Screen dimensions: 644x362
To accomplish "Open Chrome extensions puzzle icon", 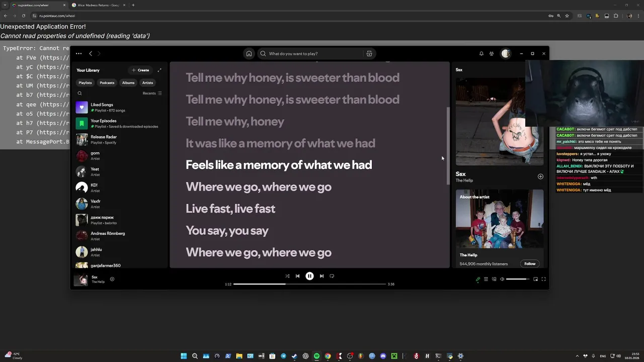I will pos(616,16).
